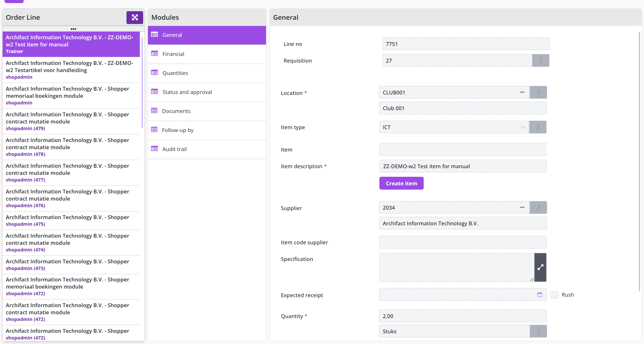Viewport: 644px width, 344px height.
Task: Click the arrow button beside Supplier 2034
Action: click(538, 207)
